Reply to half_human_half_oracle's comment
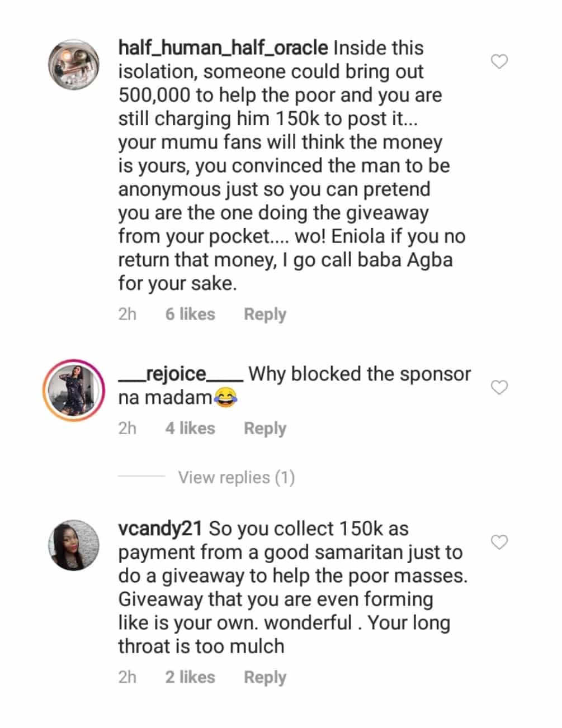Viewport: 562px width, 728px height. (x=265, y=314)
